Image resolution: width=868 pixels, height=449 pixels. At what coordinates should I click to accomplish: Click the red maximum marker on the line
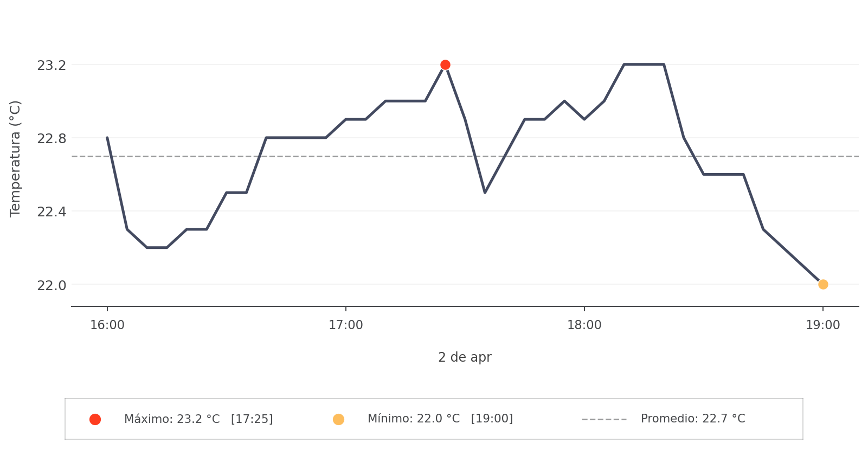pos(445,65)
